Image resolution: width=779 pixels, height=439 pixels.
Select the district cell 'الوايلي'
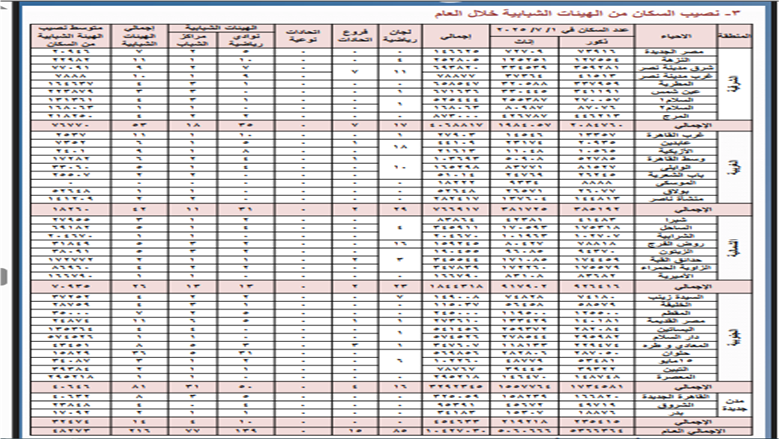coord(675,167)
